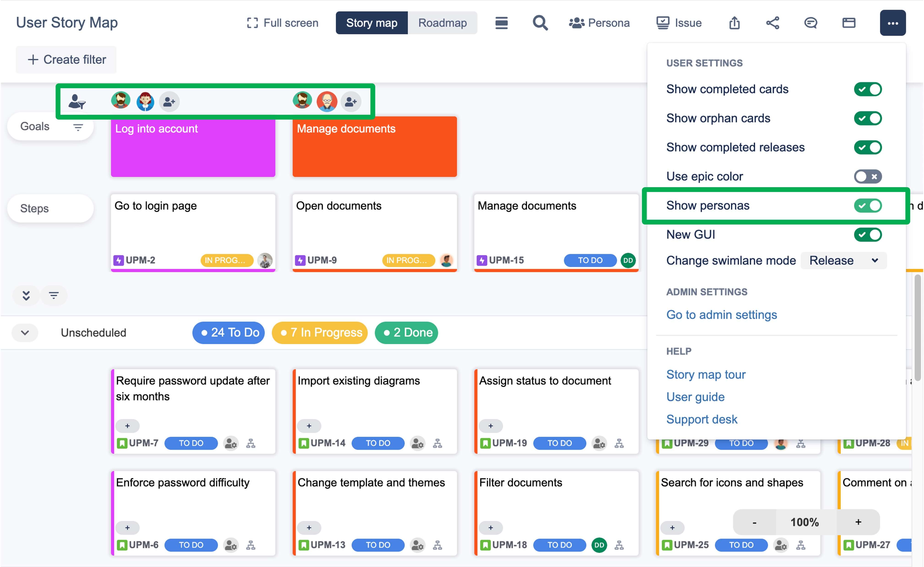This screenshot has width=924, height=567.
Task: Switch to the Roadmap tab
Action: click(442, 23)
